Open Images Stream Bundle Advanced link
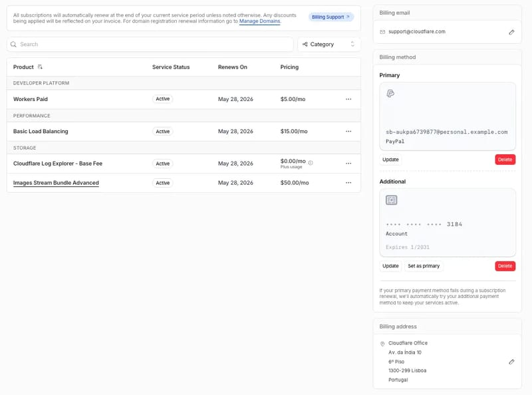 click(x=56, y=183)
